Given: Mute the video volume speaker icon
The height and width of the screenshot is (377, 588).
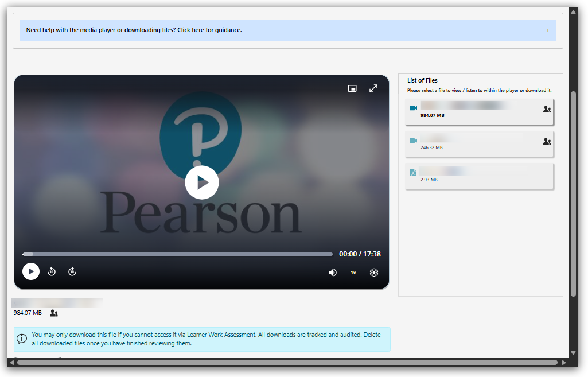Looking at the screenshot, I should tap(332, 273).
